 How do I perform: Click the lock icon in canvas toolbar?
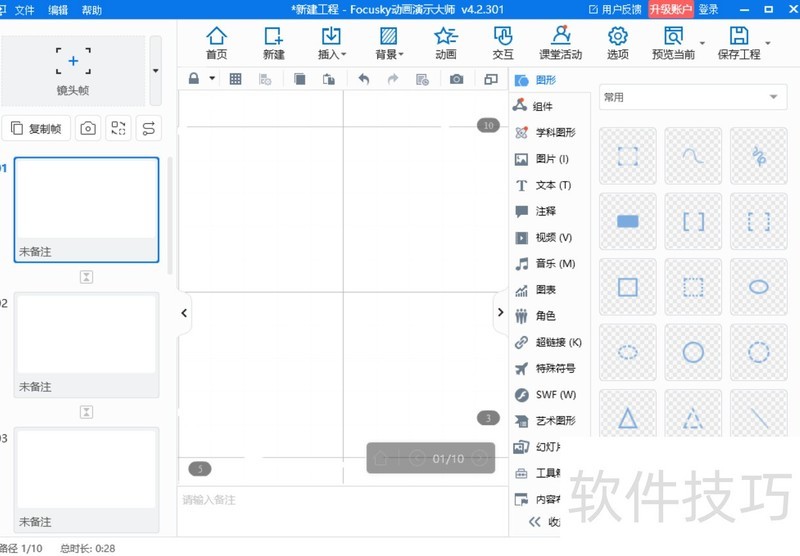pyautogui.click(x=194, y=79)
